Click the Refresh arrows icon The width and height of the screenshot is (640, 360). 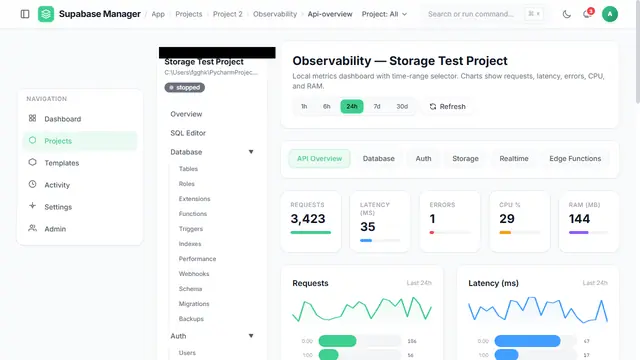[x=433, y=107]
